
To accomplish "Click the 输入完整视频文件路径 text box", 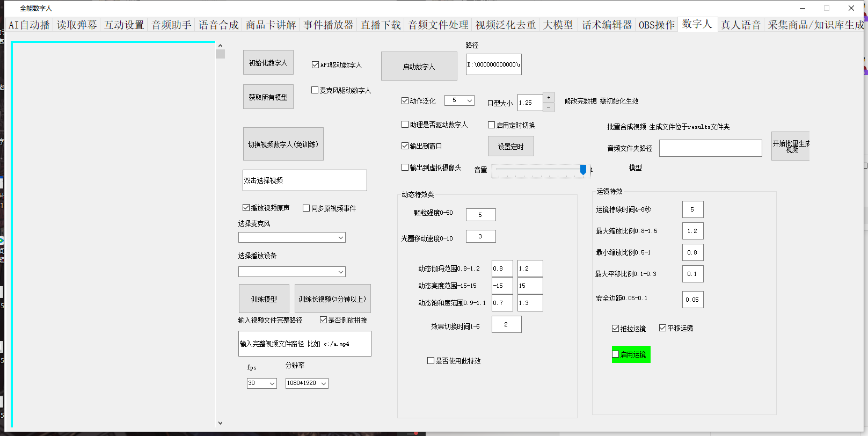I will point(305,344).
